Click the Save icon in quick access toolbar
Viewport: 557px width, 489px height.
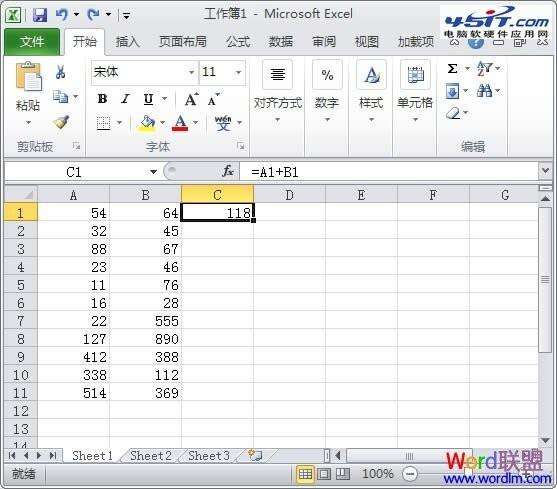[x=40, y=15]
